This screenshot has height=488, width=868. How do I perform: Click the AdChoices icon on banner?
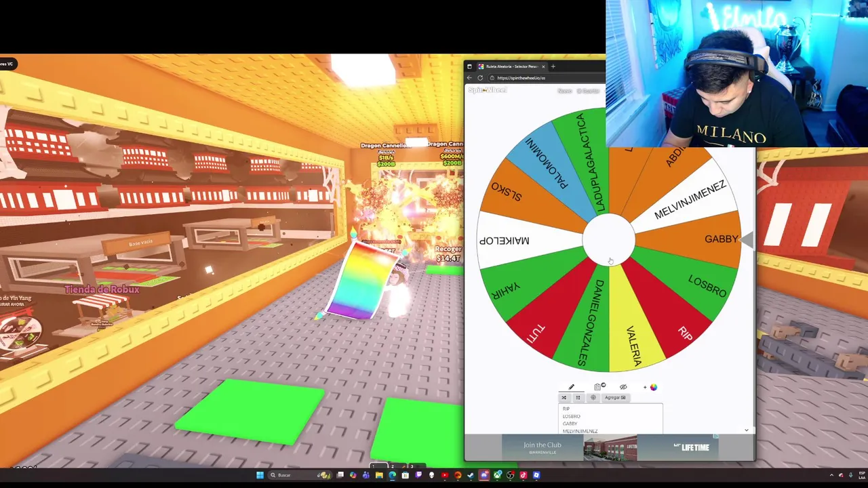click(x=716, y=437)
